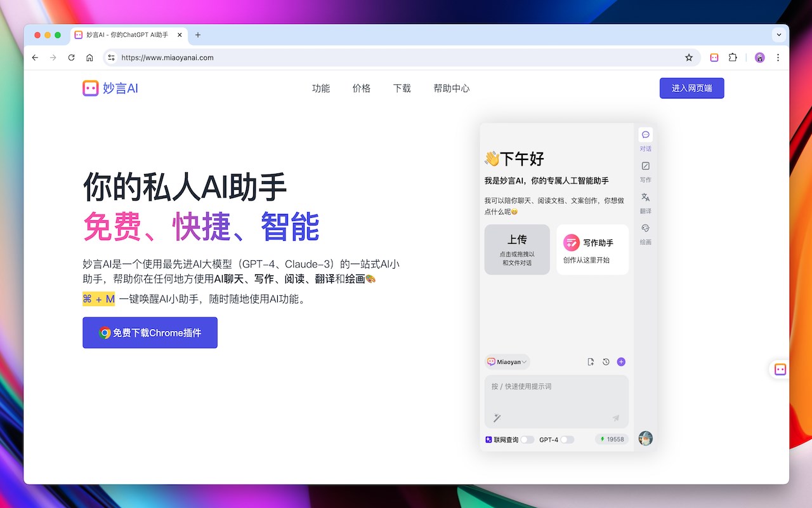
Task: Open the 翻译 translate icon
Action: click(x=645, y=197)
